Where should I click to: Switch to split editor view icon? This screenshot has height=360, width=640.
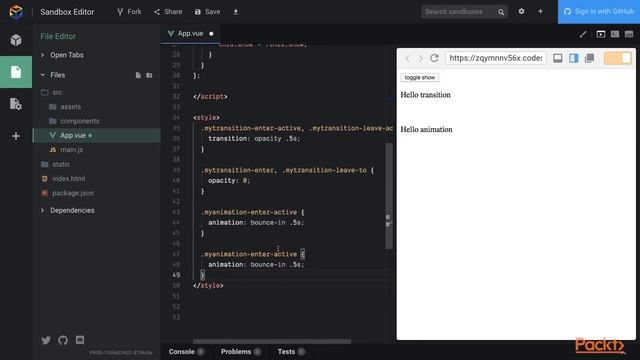tap(615, 34)
